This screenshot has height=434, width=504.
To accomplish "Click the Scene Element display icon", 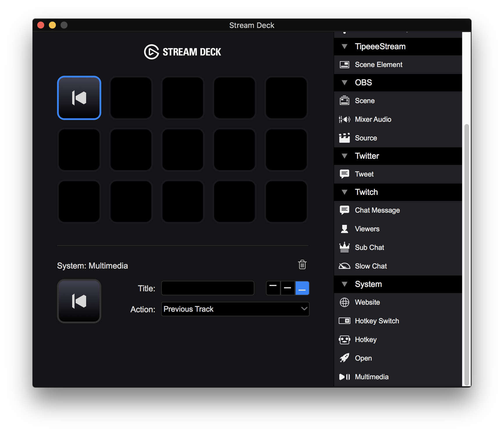I will click(x=345, y=65).
